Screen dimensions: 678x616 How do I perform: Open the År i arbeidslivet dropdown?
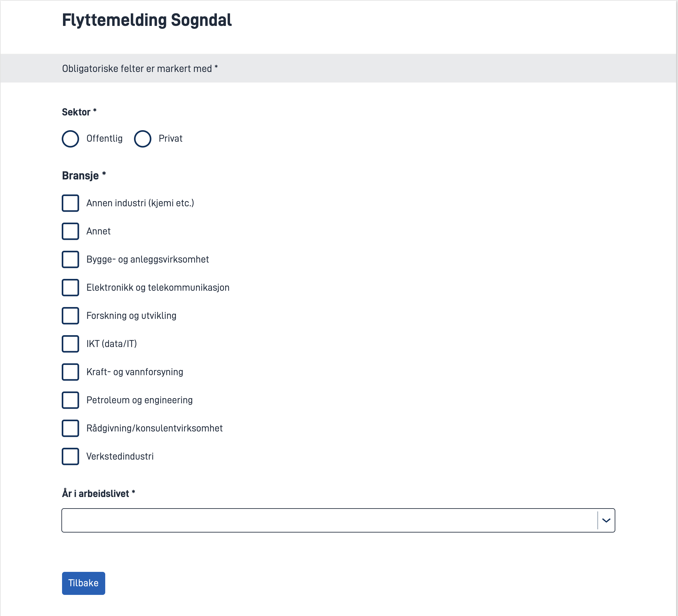[330, 520]
